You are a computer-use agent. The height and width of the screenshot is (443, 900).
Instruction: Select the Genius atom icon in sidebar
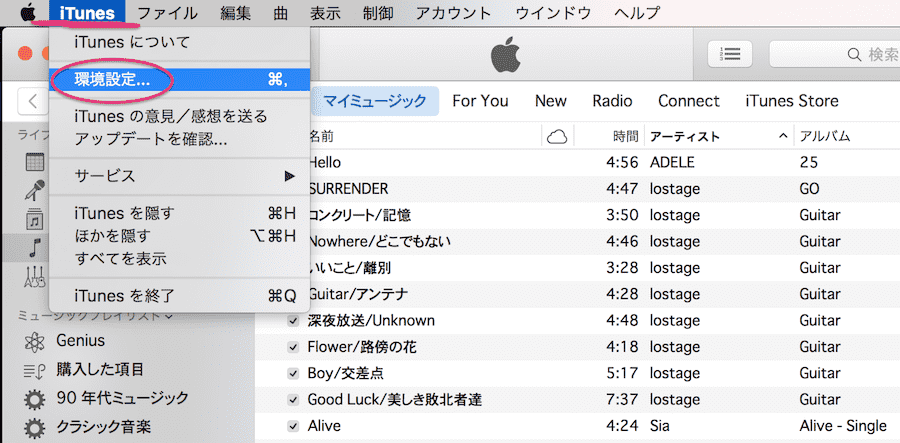[35, 343]
